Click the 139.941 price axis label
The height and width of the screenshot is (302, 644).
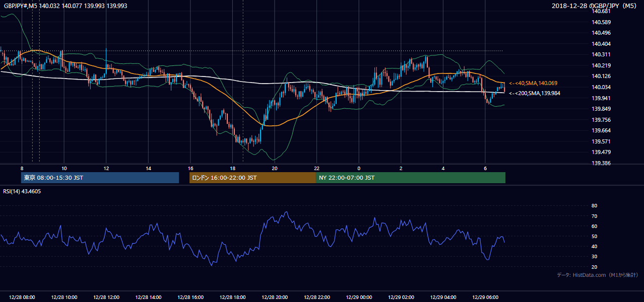pos(602,98)
